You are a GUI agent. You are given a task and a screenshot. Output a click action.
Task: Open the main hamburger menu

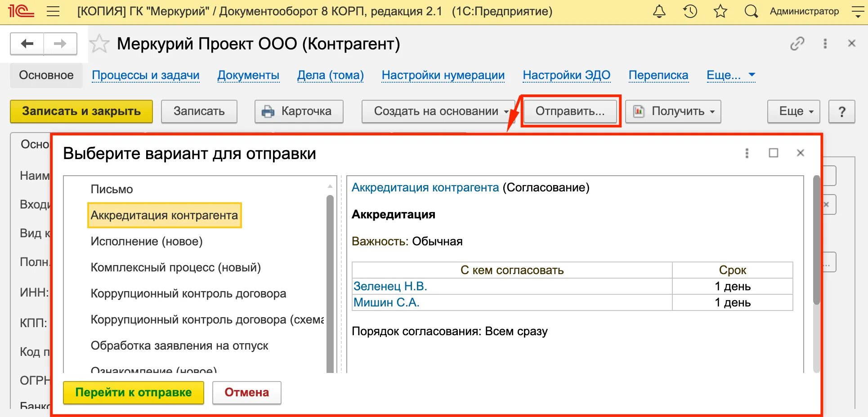[53, 11]
